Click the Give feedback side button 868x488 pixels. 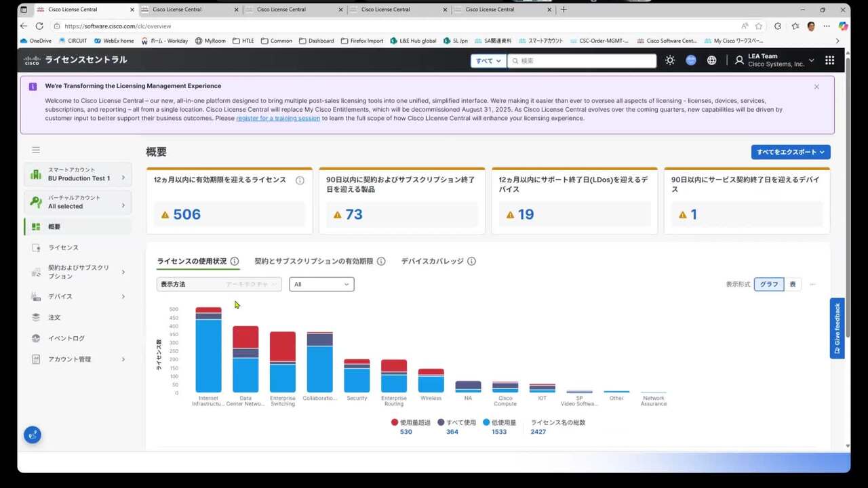click(x=837, y=329)
